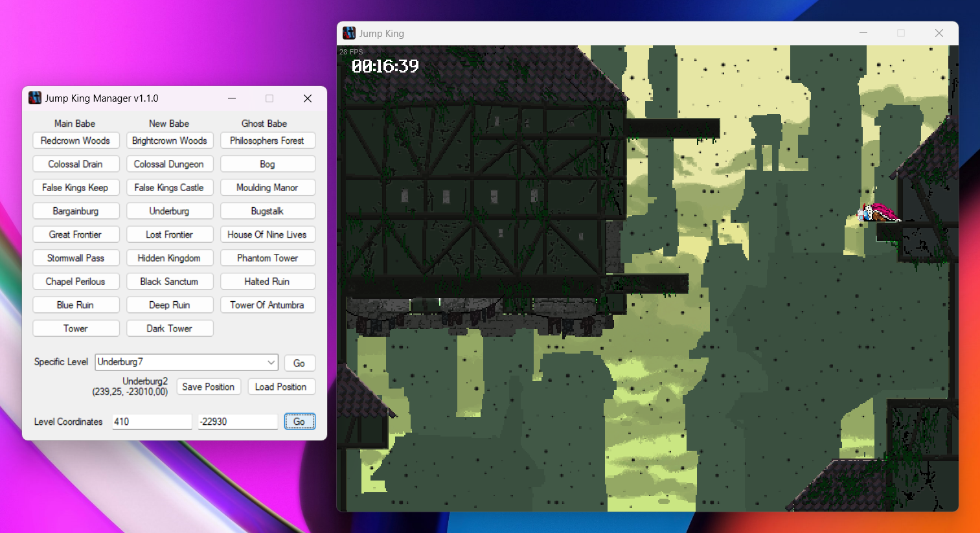Viewport: 980px width, 533px height.
Task: Maximize the Jump King Manager window
Action: tap(269, 98)
